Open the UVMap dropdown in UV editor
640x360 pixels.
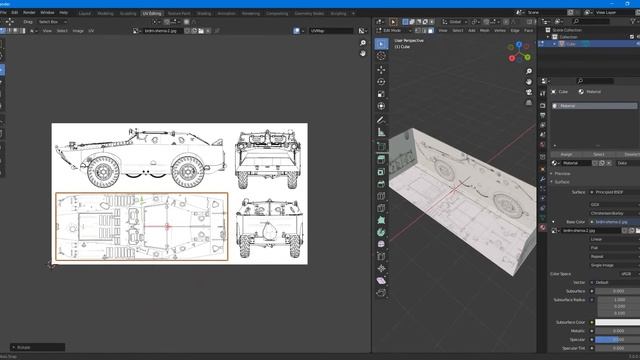pyautogui.click(x=331, y=31)
